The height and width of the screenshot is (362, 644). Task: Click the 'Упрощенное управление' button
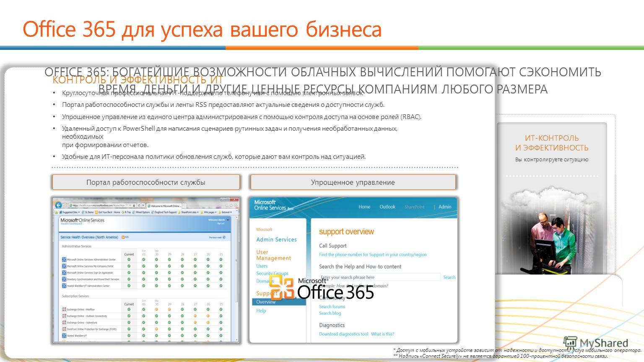pos(353,182)
